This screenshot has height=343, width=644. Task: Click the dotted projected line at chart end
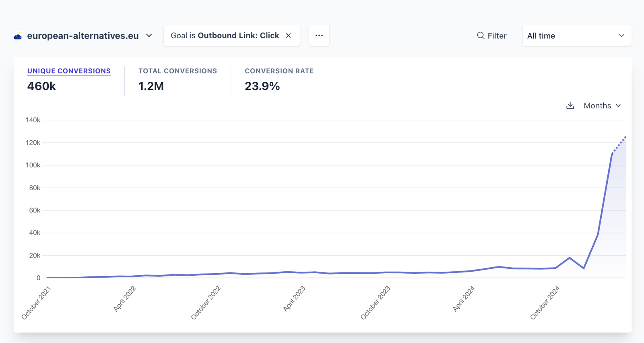[x=619, y=145]
